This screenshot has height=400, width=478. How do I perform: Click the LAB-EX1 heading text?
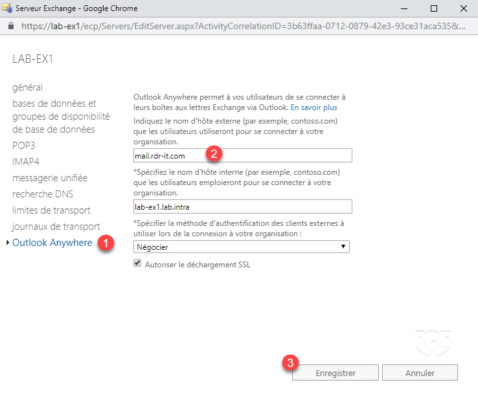coord(33,59)
